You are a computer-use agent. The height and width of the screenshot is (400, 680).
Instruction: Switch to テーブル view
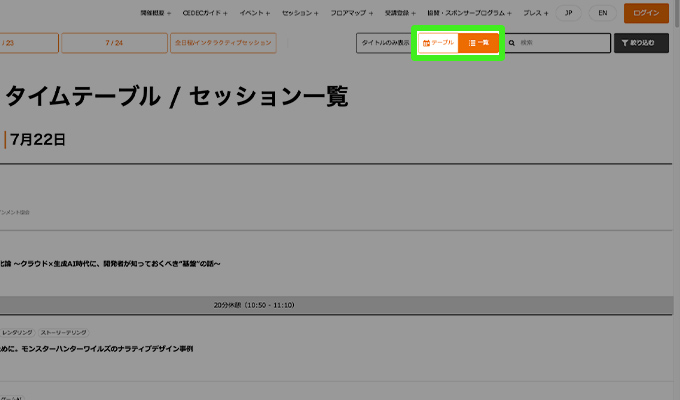(438, 43)
